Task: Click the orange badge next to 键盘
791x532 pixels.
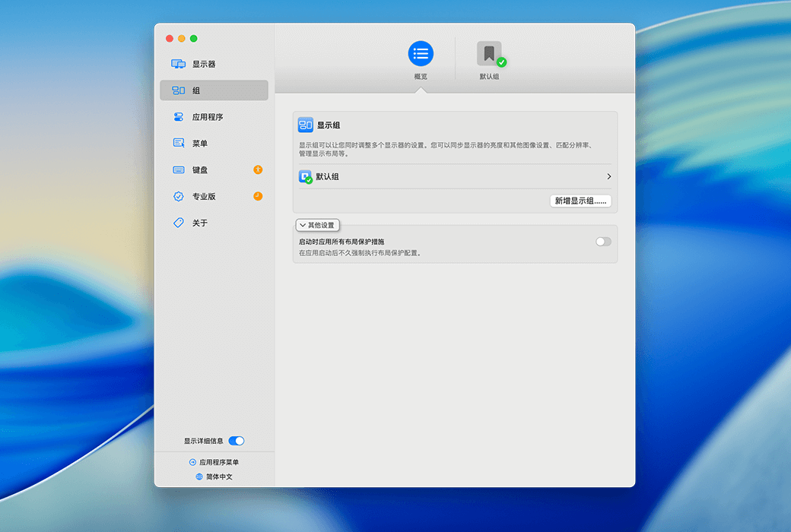Action: [258, 169]
